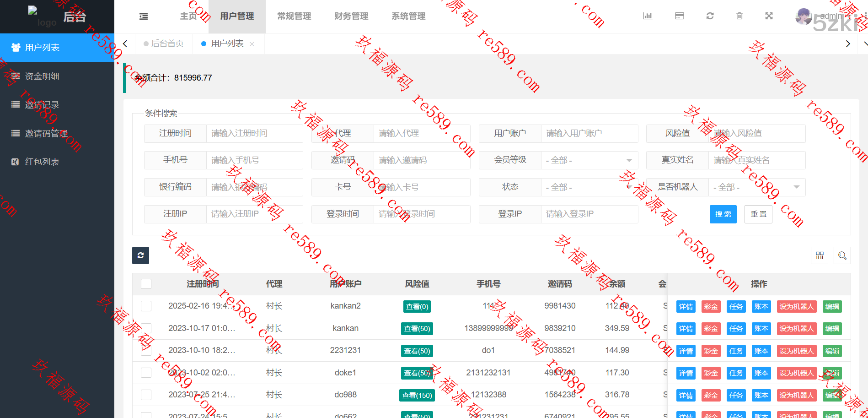Click the card icon in top header

click(x=679, y=16)
